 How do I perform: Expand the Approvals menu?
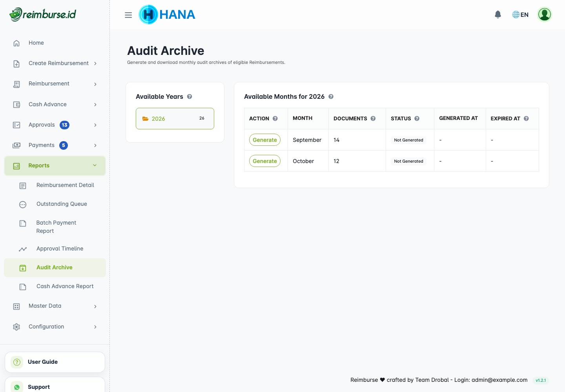(x=55, y=125)
